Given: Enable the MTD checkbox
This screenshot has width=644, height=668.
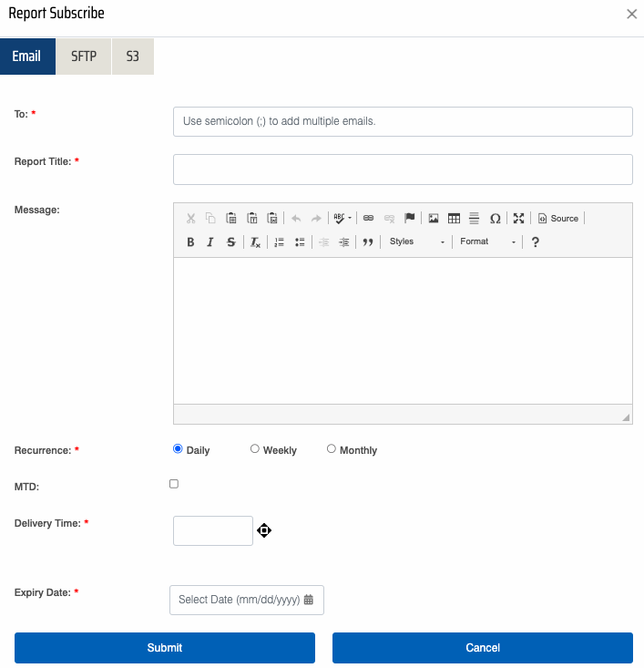Looking at the screenshot, I should coord(174,484).
